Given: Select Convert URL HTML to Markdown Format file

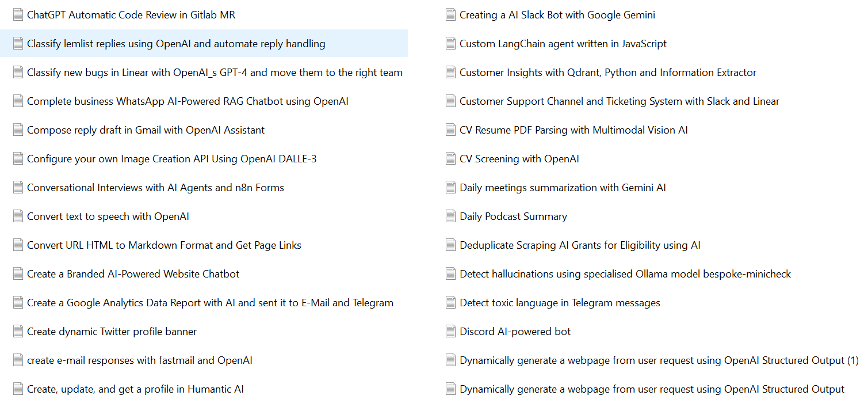Looking at the screenshot, I should click(164, 245).
